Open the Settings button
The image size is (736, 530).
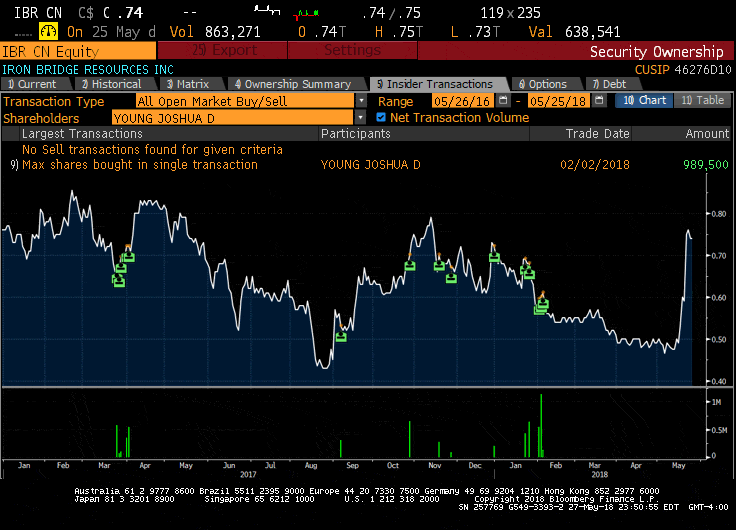coord(352,50)
